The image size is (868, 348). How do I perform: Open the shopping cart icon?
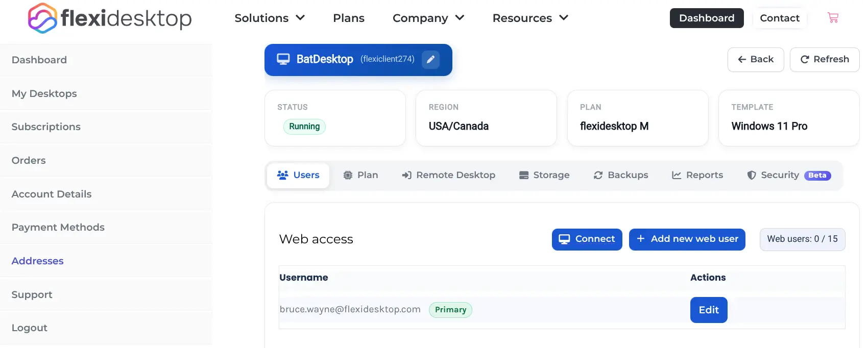click(x=833, y=18)
